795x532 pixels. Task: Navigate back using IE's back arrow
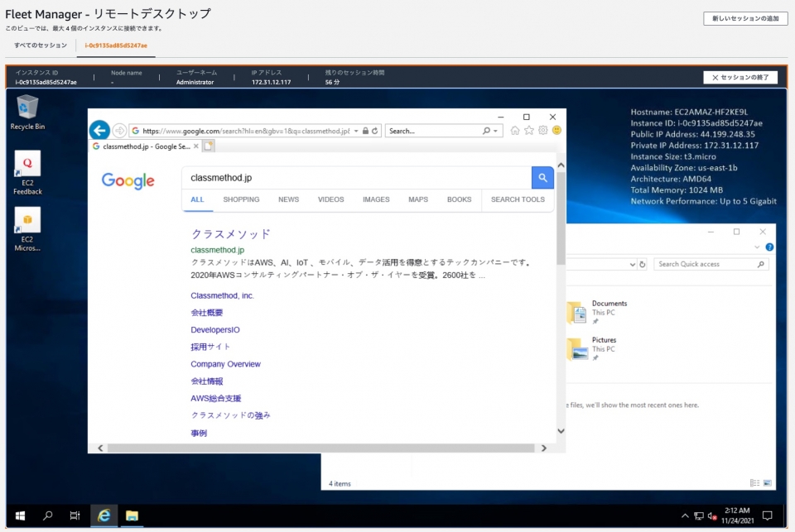point(99,131)
